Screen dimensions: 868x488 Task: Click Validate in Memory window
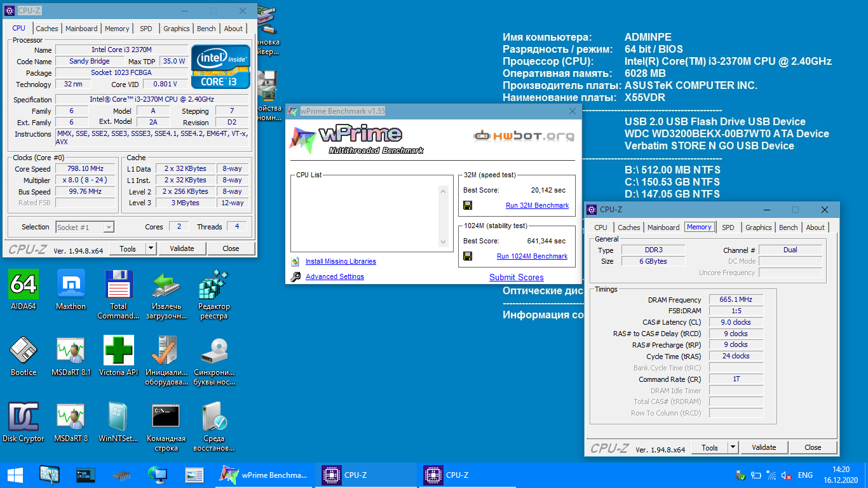click(x=764, y=447)
